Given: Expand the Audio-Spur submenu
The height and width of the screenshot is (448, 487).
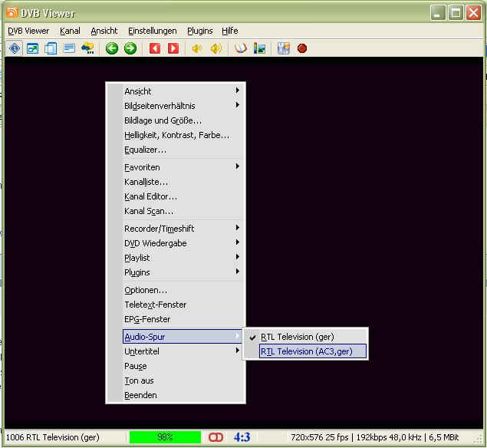Looking at the screenshot, I should [183, 337].
